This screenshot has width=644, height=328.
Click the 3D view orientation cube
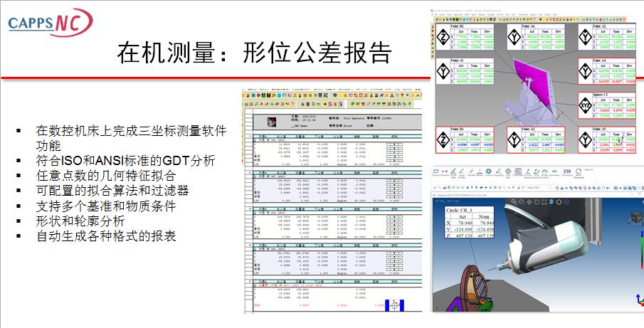[635, 218]
